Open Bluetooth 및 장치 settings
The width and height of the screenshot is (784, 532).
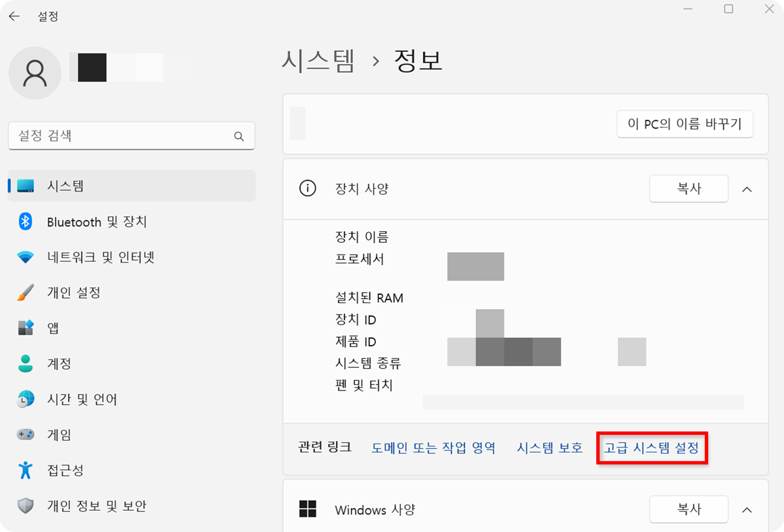click(132, 222)
